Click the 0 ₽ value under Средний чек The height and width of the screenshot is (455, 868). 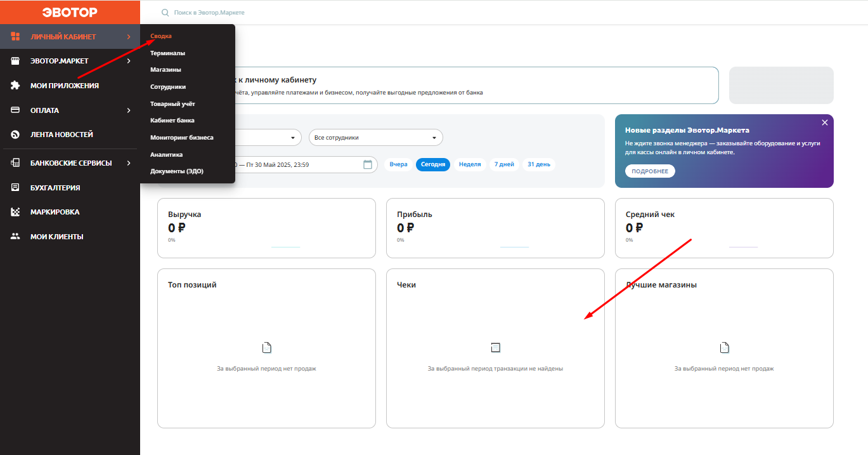click(x=635, y=228)
